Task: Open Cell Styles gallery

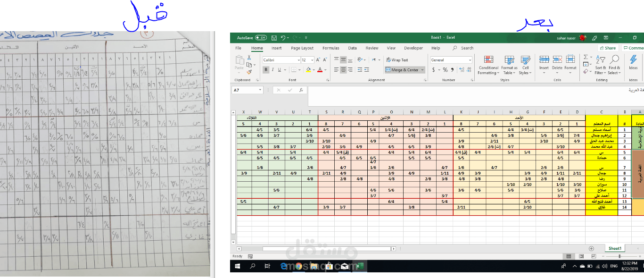Action: (x=525, y=65)
